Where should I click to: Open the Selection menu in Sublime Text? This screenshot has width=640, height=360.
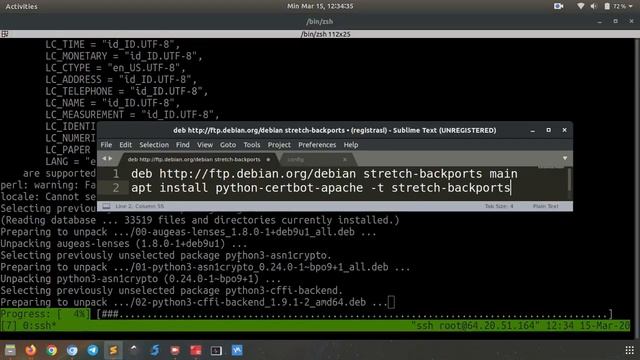coord(154,145)
